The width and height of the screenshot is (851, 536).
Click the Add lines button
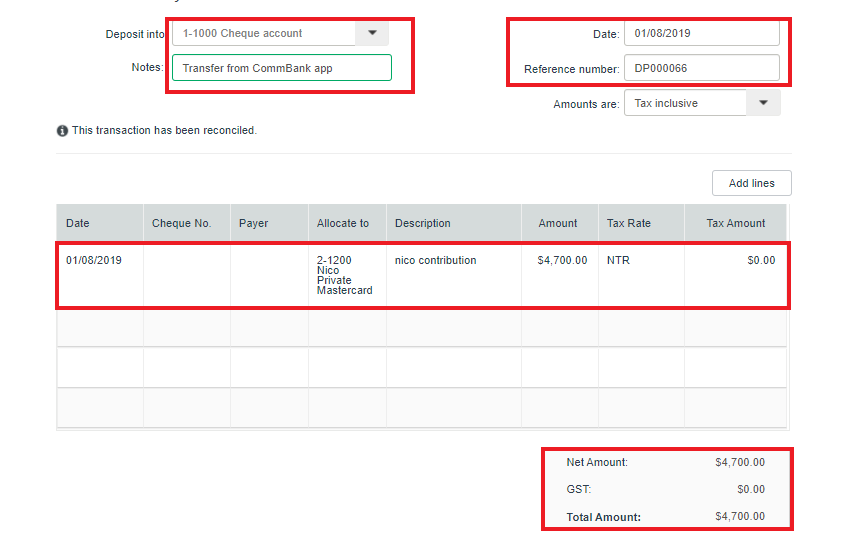click(752, 183)
